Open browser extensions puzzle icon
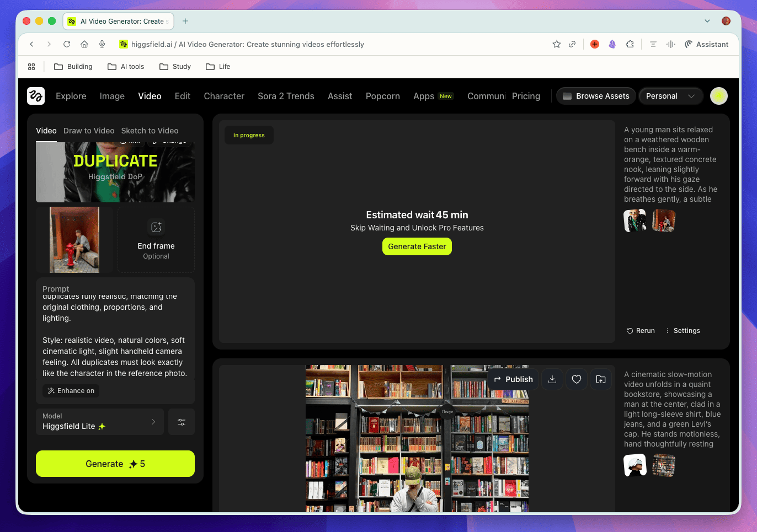757x532 pixels. tap(630, 44)
